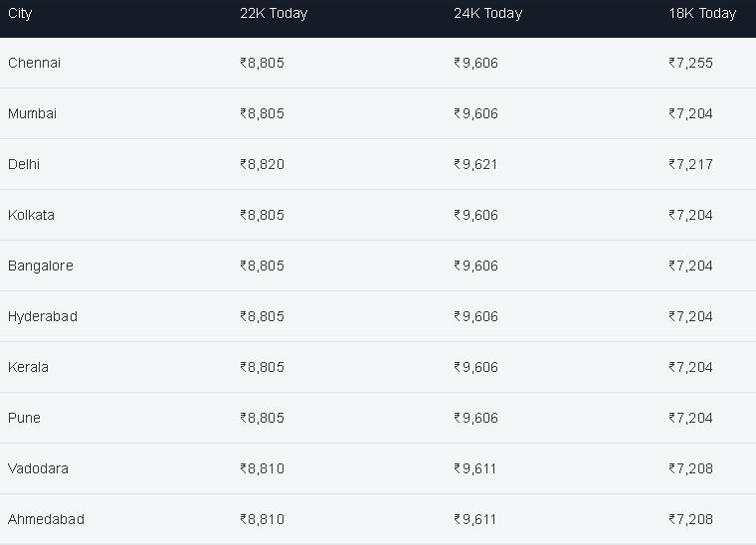Select Delhi in the city list
756x545 pixels.
pyautogui.click(x=24, y=164)
